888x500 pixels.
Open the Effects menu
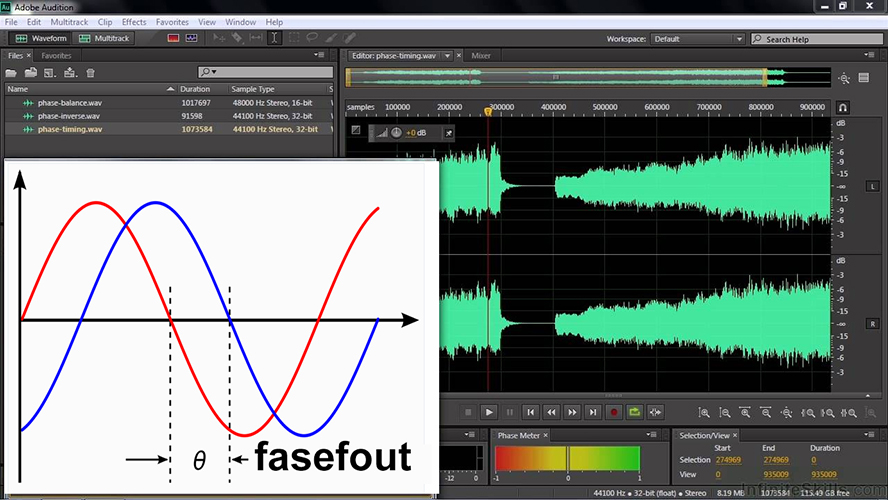pos(134,22)
